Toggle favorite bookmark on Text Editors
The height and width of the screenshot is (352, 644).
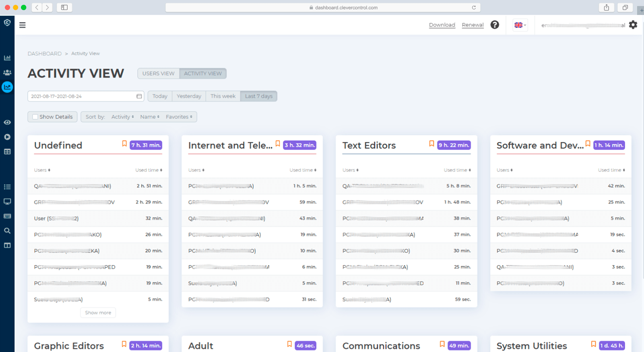[x=431, y=144]
